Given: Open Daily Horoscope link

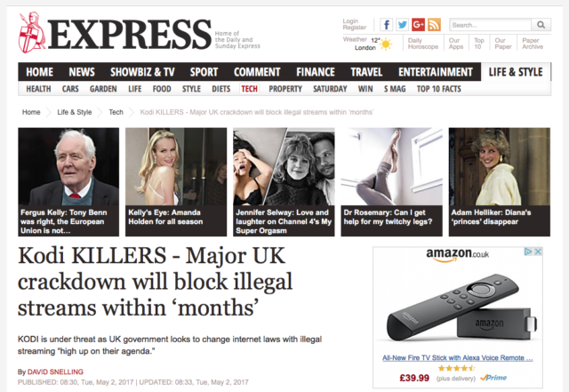Looking at the screenshot, I should coord(423,44).
